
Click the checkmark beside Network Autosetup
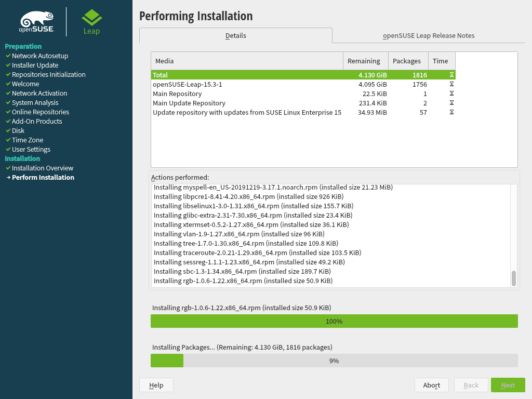pyautogui.click(x=8, y=56)
